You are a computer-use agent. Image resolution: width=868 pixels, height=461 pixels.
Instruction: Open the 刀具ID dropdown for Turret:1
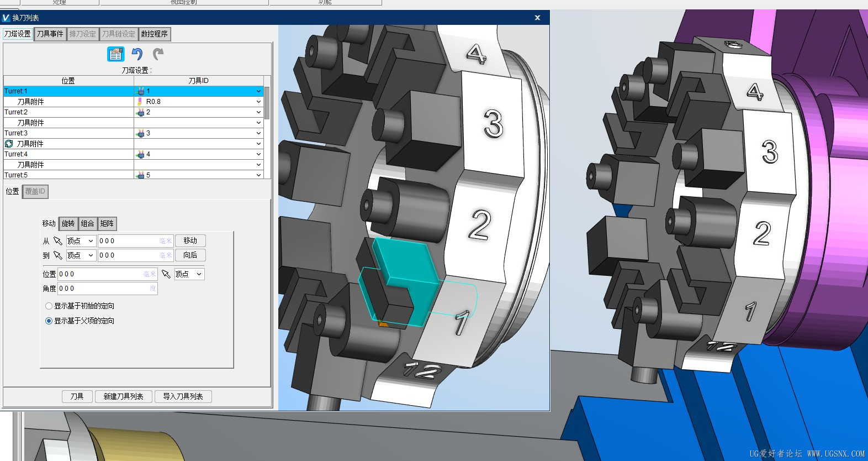(x=258, y=91)
